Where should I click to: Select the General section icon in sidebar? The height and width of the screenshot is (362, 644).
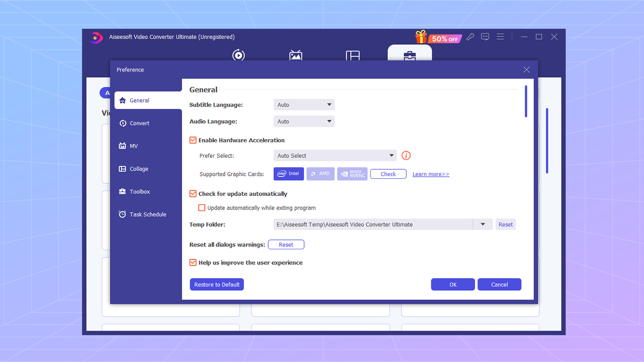click(x=122, y=100)
